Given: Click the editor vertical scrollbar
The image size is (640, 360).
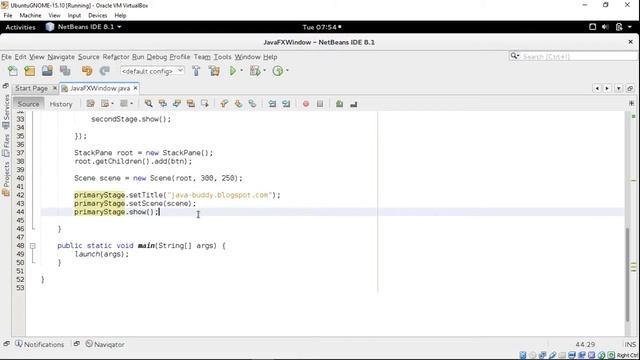Looking at the screenshot, I should tap(627, 274).
